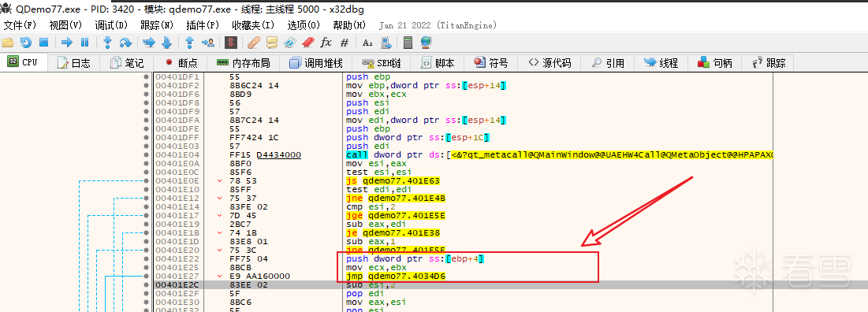Open the 跟踪(N) menu
Image resolution: width=868 pixels, height=312 pixels.
point(157,25)
